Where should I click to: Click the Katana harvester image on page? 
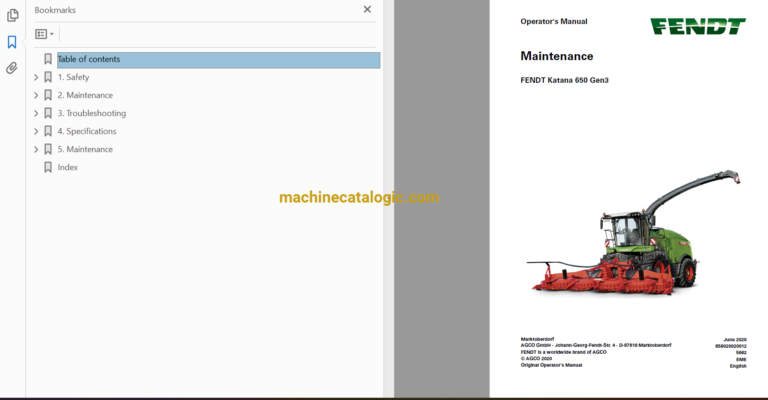pos(634,233)
